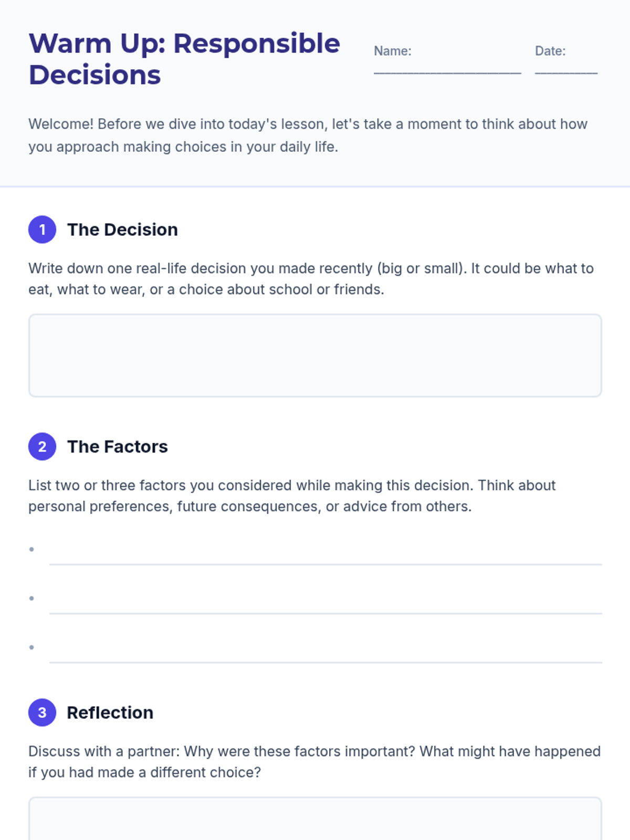Click the first bullet point dot

pyautogui.click(x=31, y=549)
